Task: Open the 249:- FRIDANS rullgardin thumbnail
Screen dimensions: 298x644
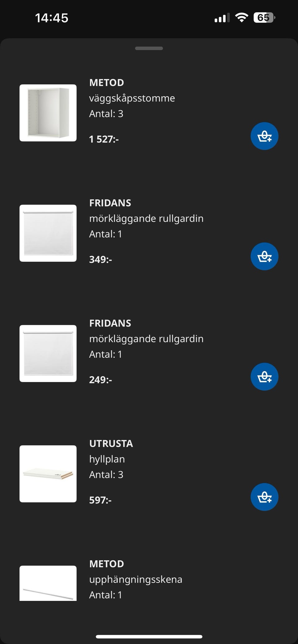Action: 48,353
